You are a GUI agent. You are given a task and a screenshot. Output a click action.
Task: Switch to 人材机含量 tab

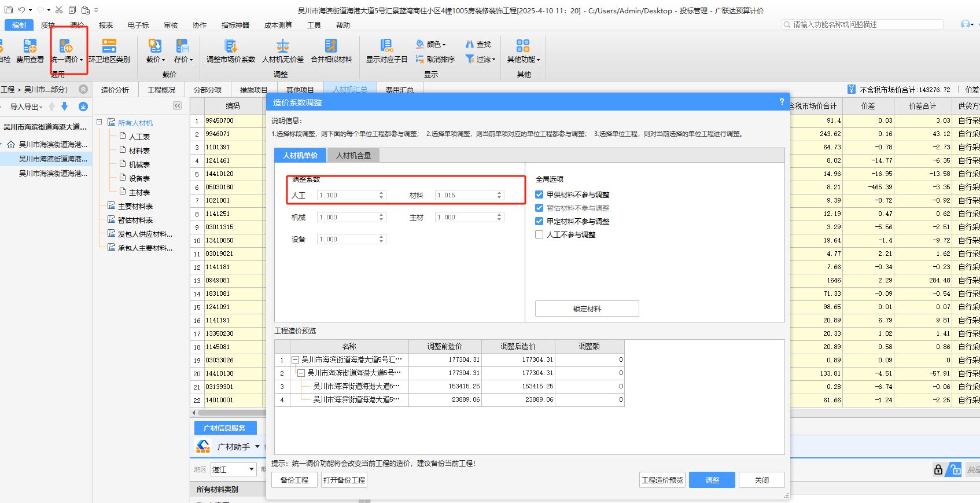(353, 155)
